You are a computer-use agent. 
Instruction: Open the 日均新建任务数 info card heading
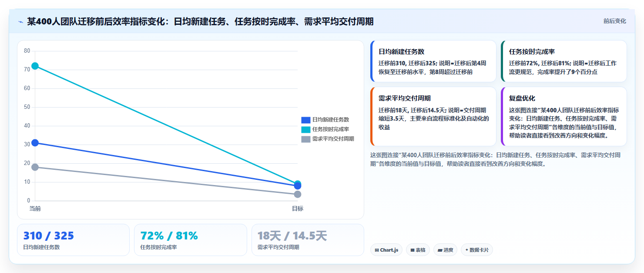click(401, 52)
